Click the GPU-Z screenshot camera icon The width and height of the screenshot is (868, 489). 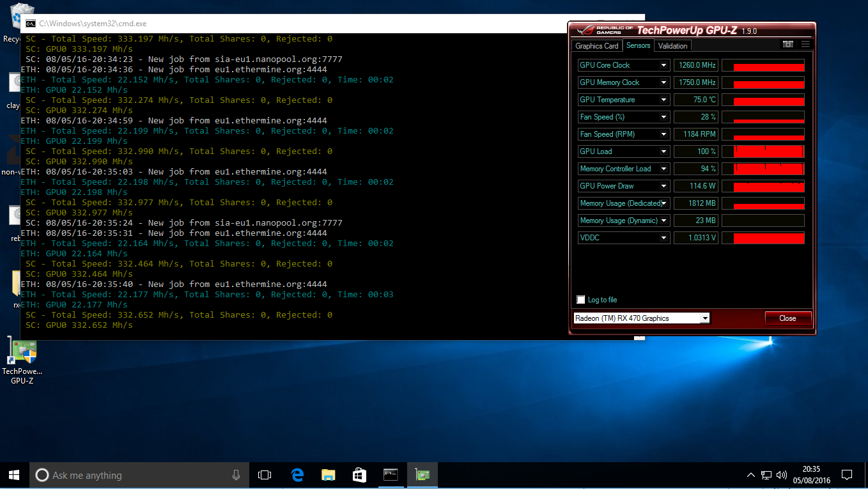tap(788, 44)
